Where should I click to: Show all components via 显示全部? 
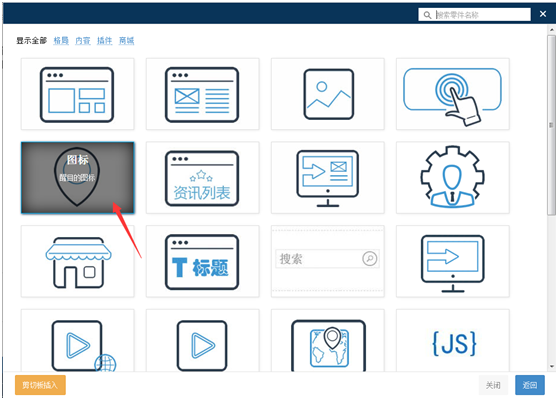32,41
